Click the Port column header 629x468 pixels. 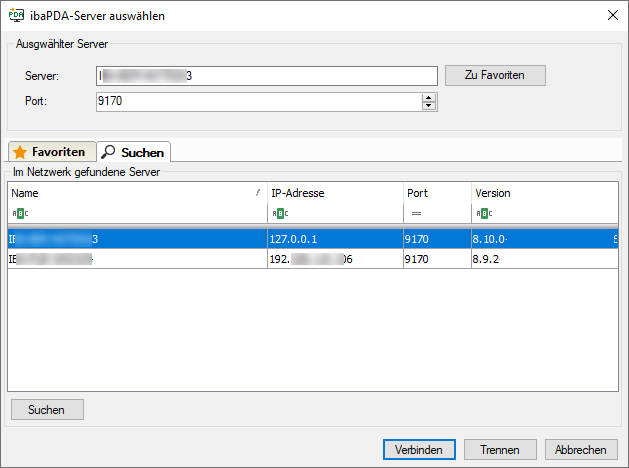point(437,193)
